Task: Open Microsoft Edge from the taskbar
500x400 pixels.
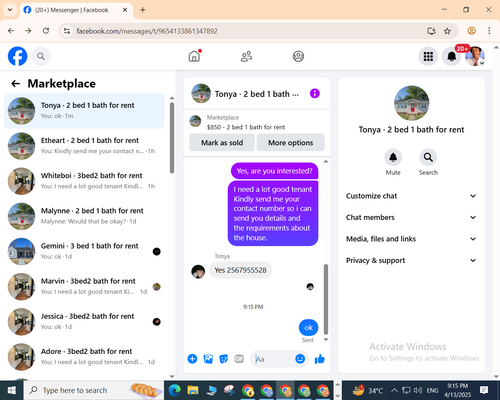Action: coord(174,390)
